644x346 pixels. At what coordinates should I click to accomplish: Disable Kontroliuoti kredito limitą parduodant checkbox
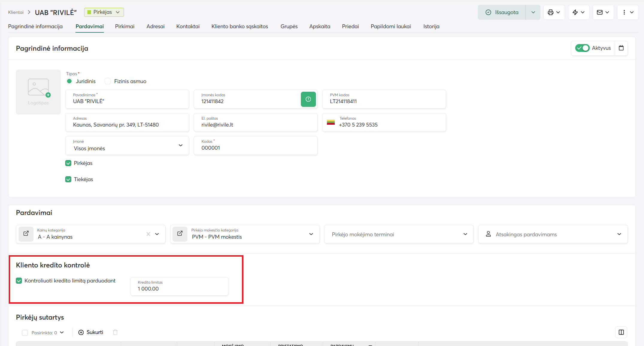tap(19, 281)
